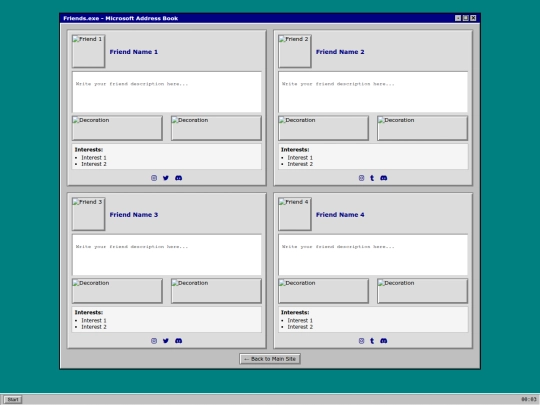Click the Friend 1 profile picture
Screen dimensions: 540x405
[x=89, y=51]
